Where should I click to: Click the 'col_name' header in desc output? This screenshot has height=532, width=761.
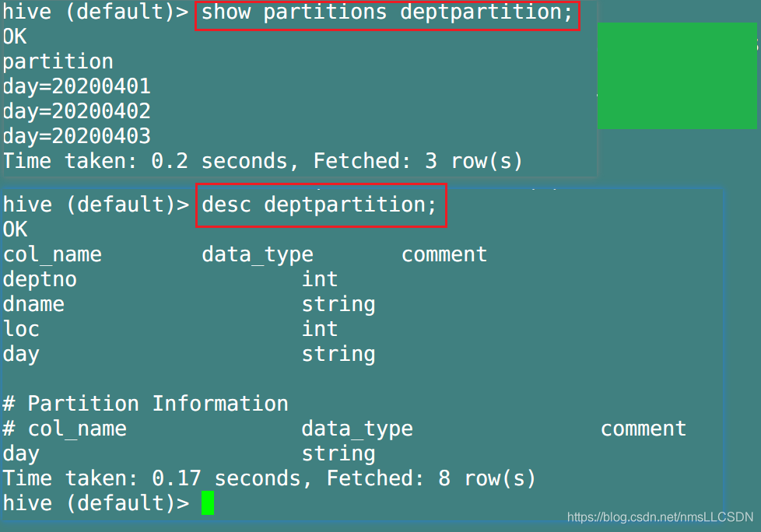point(52,255)
